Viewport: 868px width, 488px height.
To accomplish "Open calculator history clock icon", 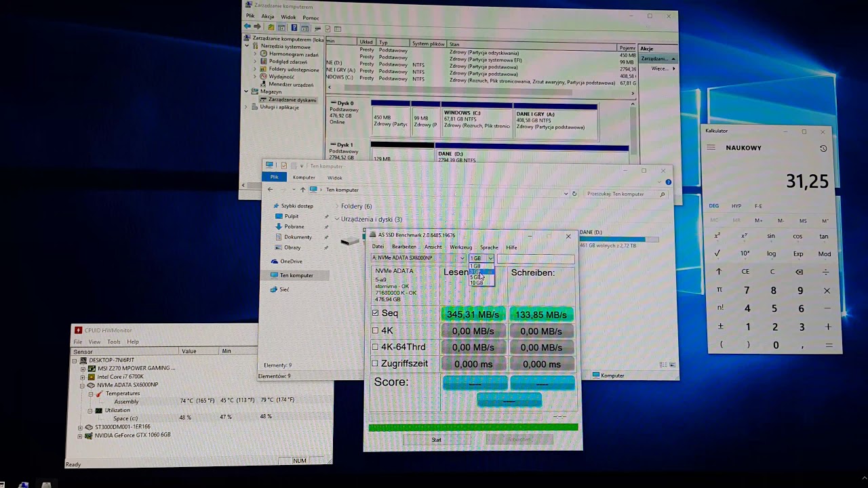I will pos(823,148).
